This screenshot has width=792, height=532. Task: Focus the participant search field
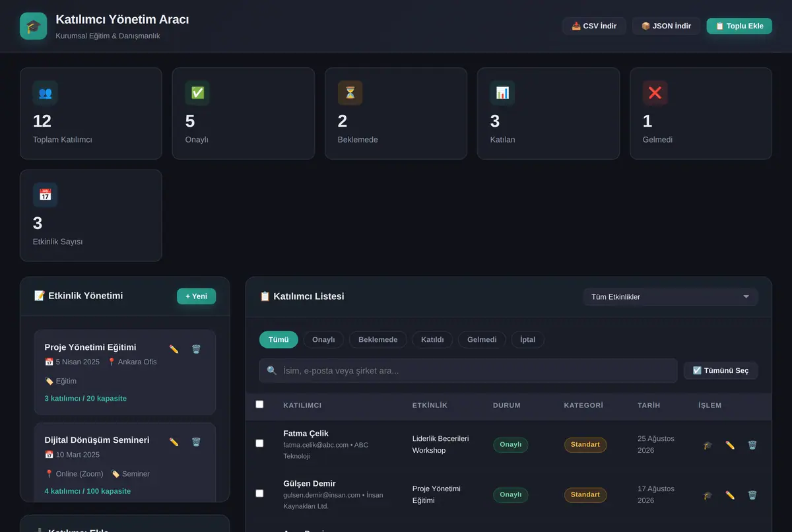(x=469, y=371)
